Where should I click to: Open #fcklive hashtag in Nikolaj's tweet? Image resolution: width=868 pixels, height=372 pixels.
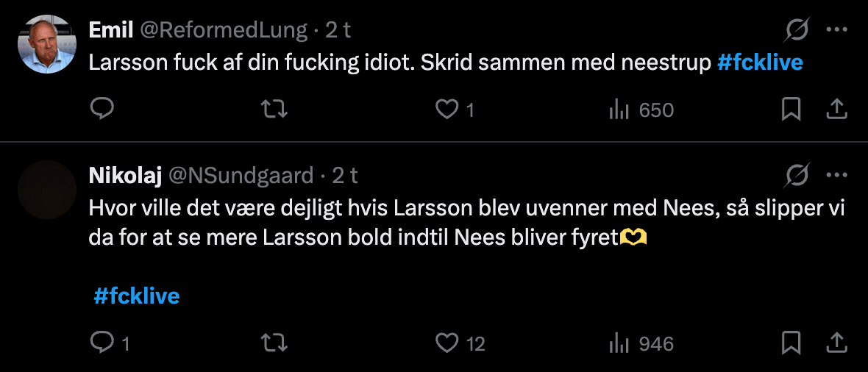(137, 296)
